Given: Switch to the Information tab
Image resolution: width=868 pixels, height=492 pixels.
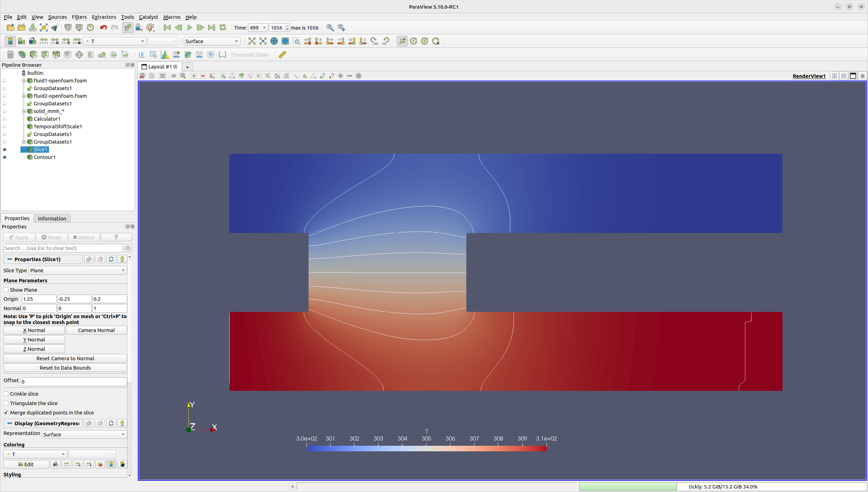Looking at the screenshot, I should [52, 218].
